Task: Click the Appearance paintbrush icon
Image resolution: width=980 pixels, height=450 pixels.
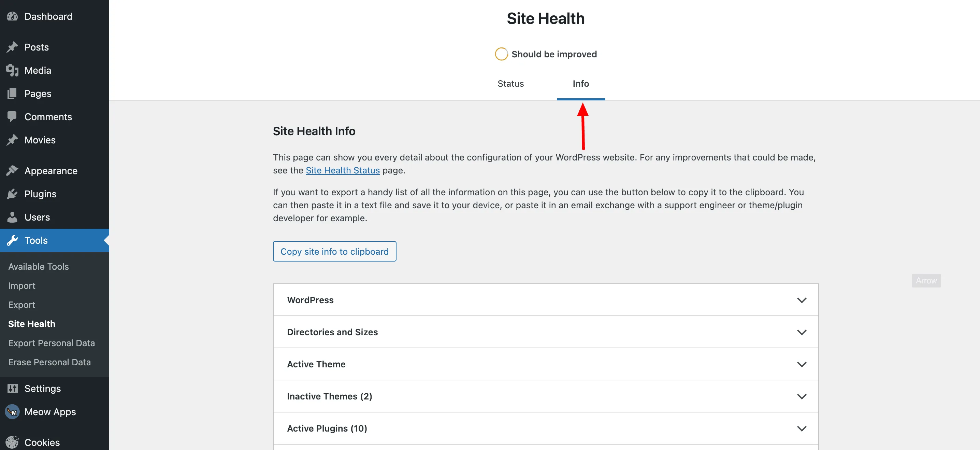Action: click(x=12, y=171)
